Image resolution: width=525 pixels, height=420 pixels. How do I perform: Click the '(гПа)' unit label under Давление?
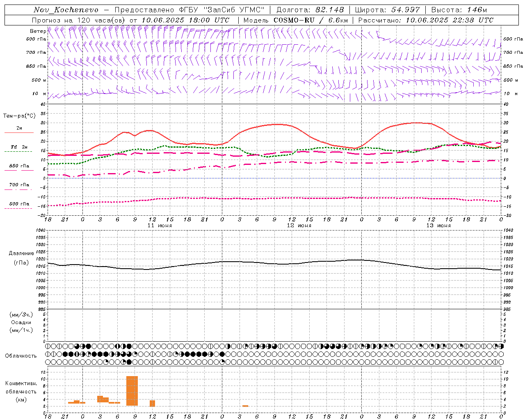(x=21, y=263)
